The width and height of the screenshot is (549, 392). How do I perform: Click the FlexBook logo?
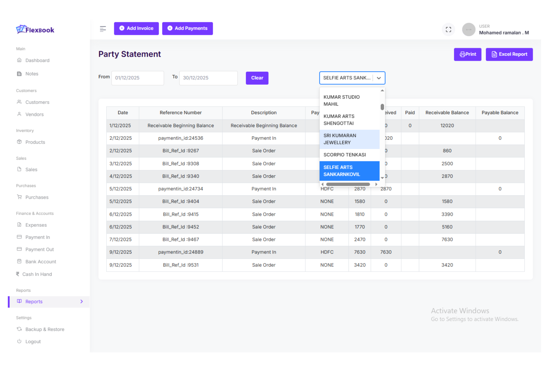point(35,30)
